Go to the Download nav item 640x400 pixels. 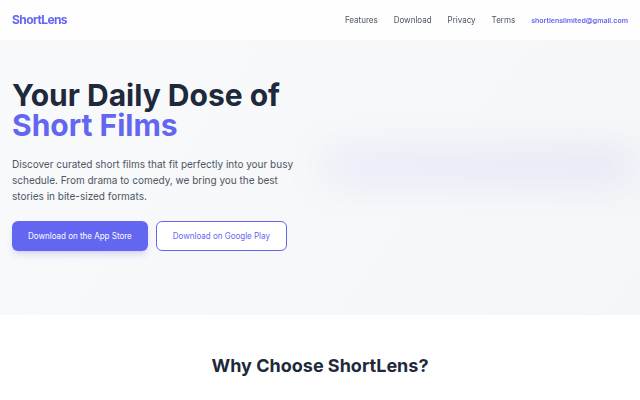(412, 20)
